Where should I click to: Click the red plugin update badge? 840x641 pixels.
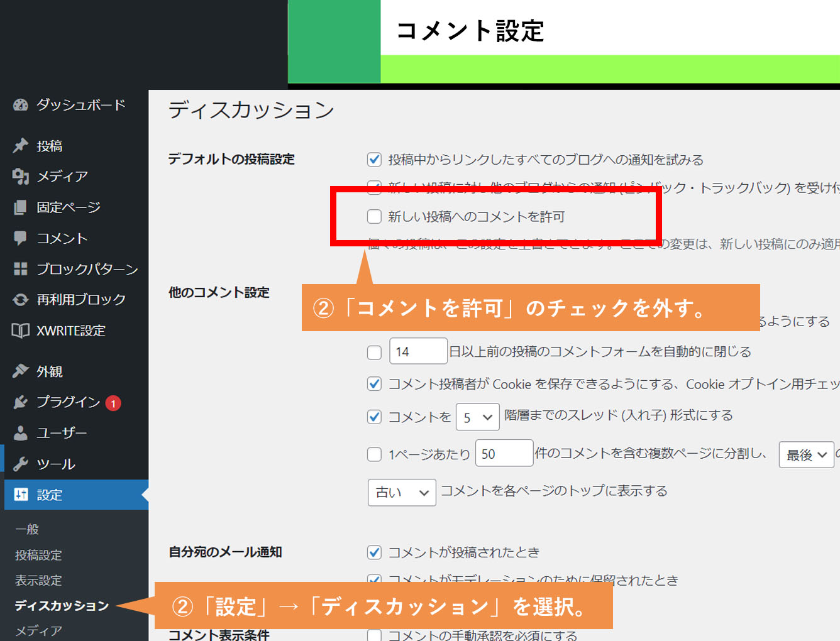(x=113, y=403)
